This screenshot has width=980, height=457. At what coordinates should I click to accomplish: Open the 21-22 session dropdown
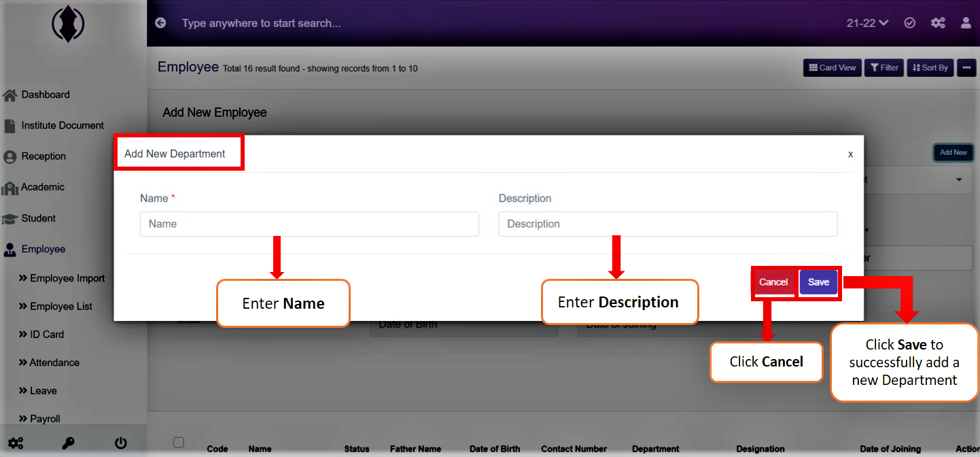pos(867,22)
